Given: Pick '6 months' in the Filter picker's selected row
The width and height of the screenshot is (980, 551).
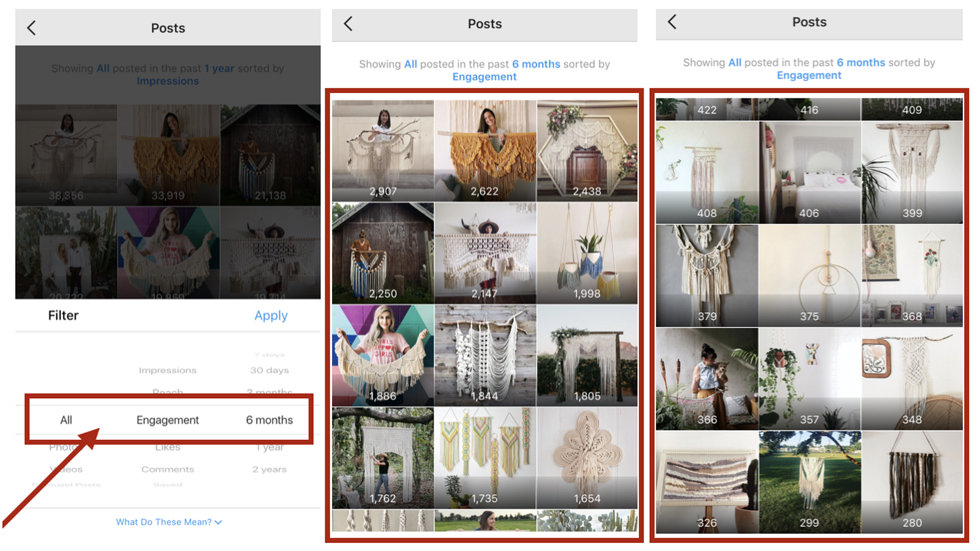Looking at the screenshot, I should (269, 420).
